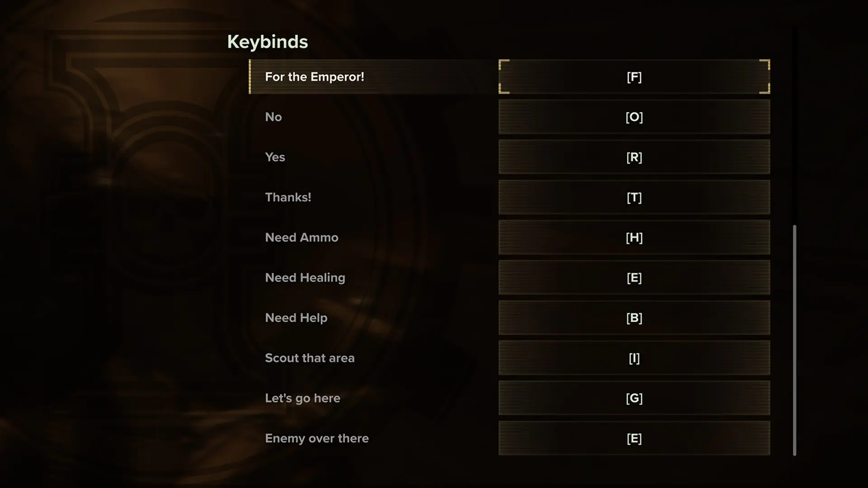Rebind the Let's go here [G] key
Image resolution: width=868 pixels, height=488 pixels.
pyautogui.click(x=634, y=398)
